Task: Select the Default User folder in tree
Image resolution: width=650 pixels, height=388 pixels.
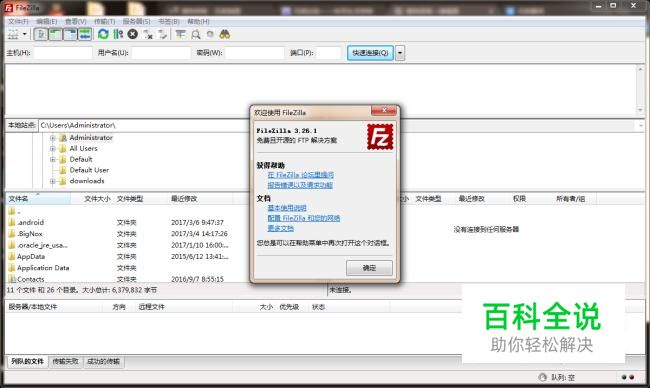Action: click(89, 170)
